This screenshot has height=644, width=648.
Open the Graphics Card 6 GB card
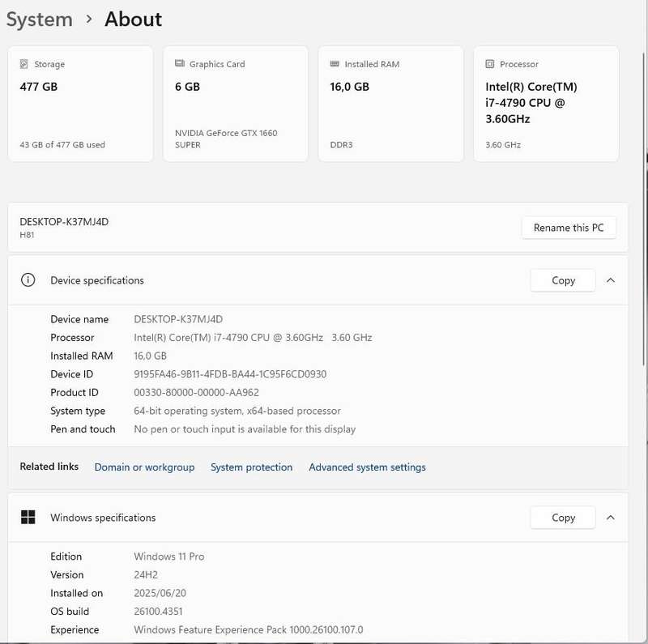236,104
